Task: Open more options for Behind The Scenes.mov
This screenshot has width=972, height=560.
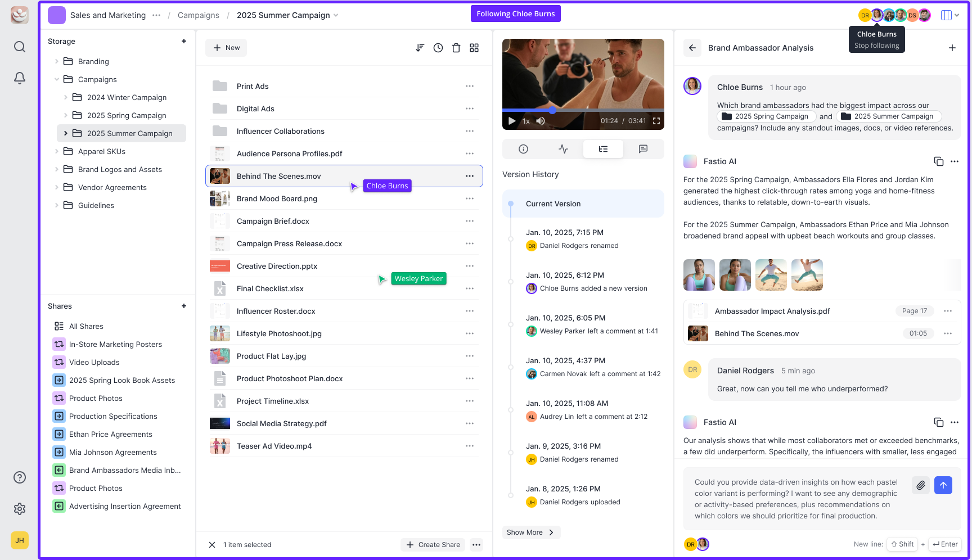Action: click(470, 176)
